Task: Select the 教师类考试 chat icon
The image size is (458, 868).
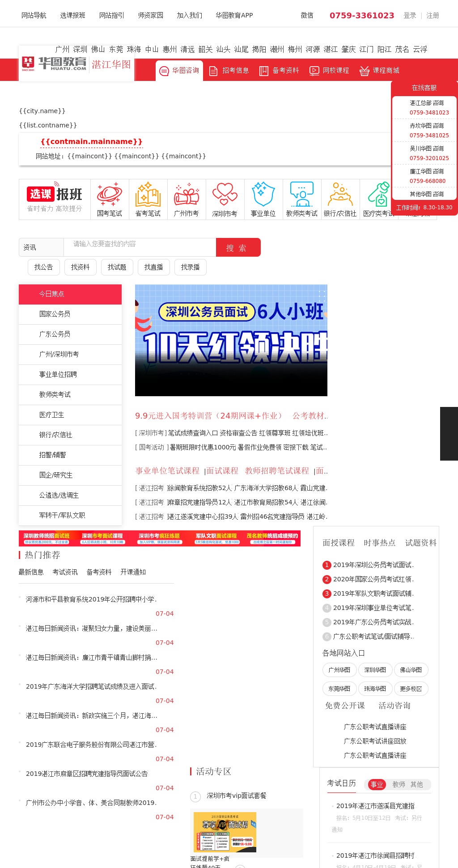Action: click(x=302, y=194)
